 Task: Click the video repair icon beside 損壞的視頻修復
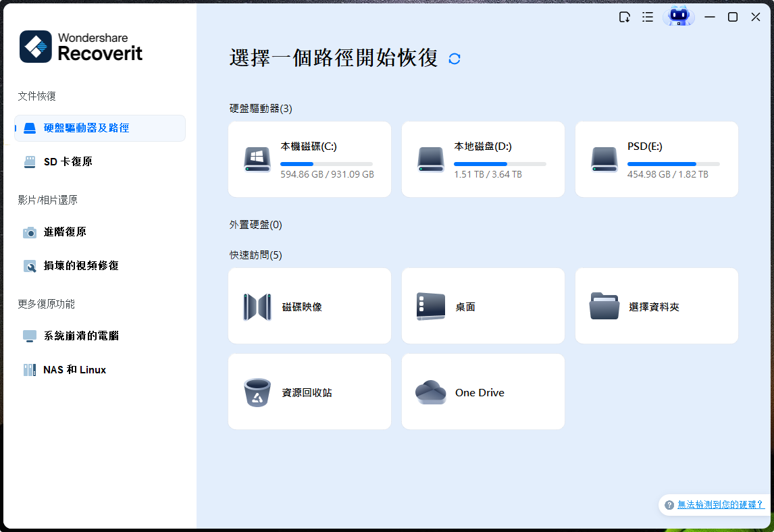click(x=30, y=267)
